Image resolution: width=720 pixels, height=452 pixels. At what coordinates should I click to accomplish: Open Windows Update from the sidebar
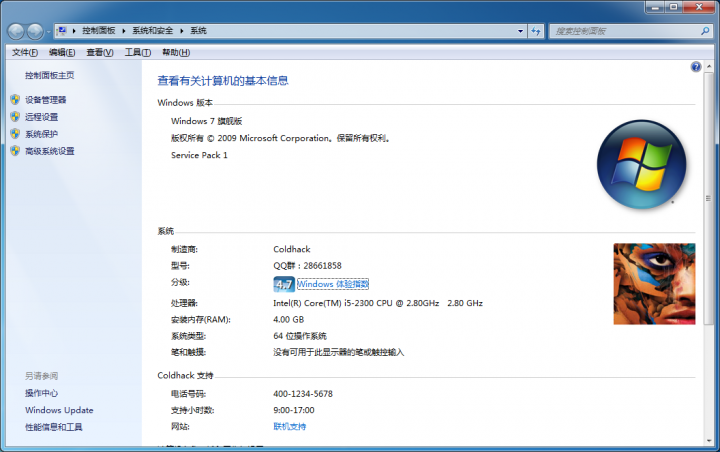(x=59, y=410)
